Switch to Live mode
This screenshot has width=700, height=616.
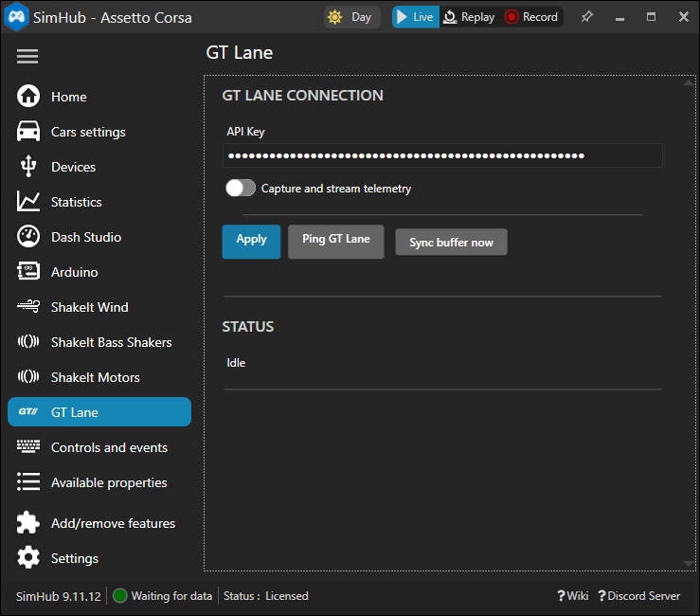coord(416,17)
